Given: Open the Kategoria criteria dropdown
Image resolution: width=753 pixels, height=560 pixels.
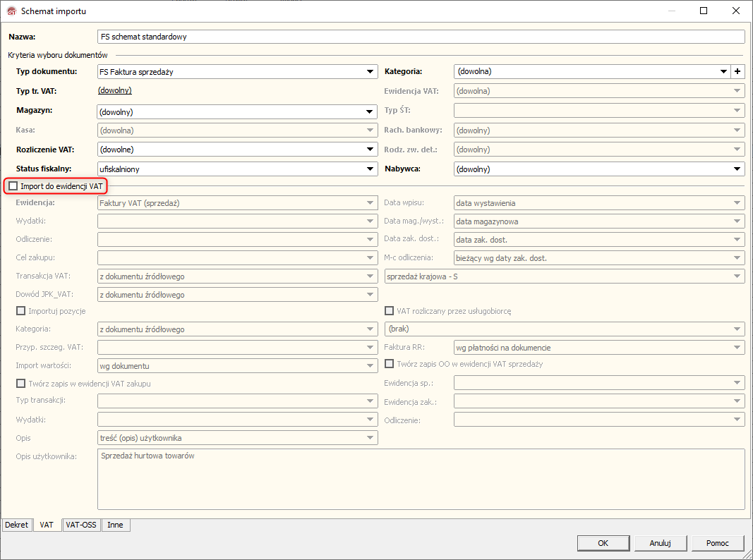Looking at the screenshot, I should click(x=723, y=71).
